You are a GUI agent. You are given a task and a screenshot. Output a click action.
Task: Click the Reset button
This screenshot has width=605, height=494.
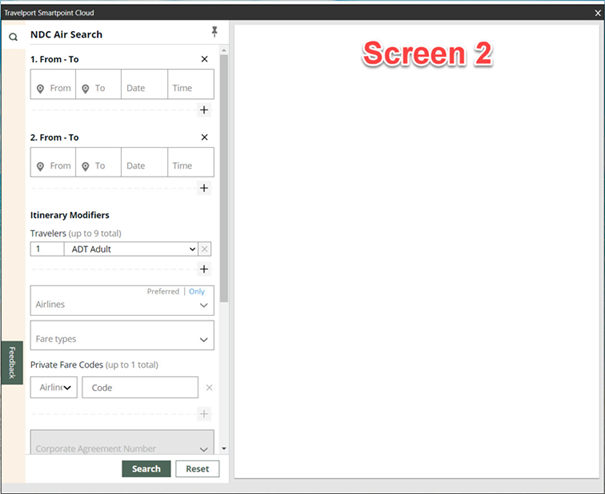click(197, 469)
